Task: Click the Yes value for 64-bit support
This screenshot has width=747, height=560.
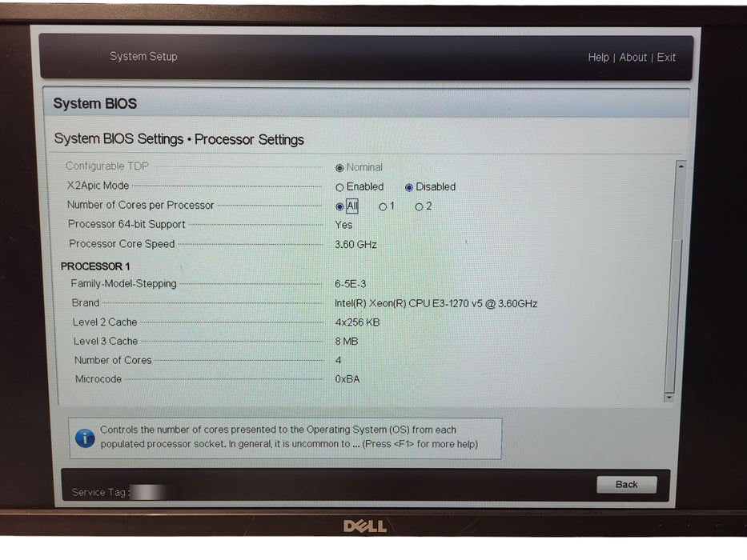Action: point(343,225)
